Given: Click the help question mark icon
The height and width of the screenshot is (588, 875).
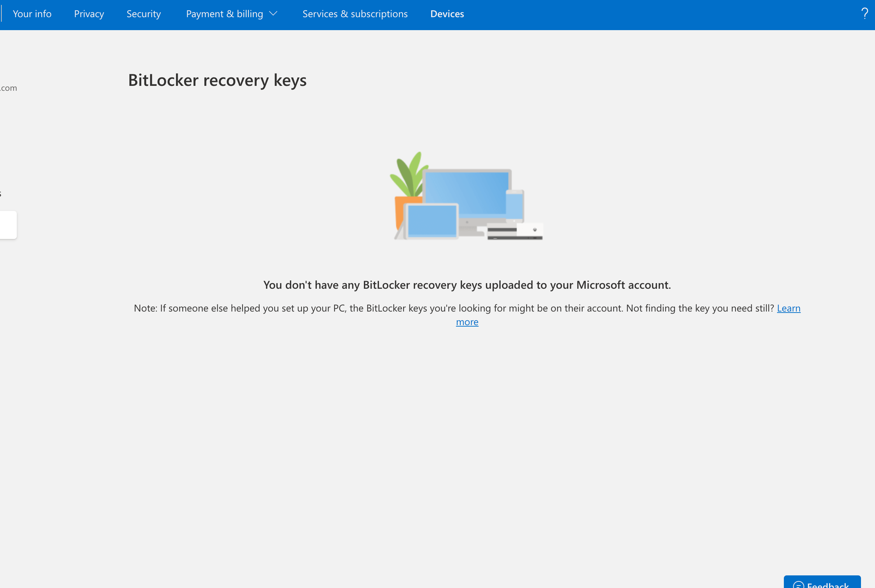Looking at the screenshot, I should [864, 14].
